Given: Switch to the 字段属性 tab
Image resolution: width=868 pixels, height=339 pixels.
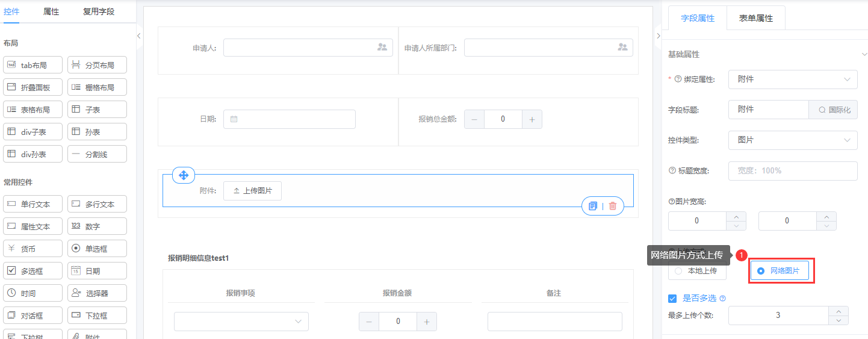Looking at the screenshot, I should [697, 18].
